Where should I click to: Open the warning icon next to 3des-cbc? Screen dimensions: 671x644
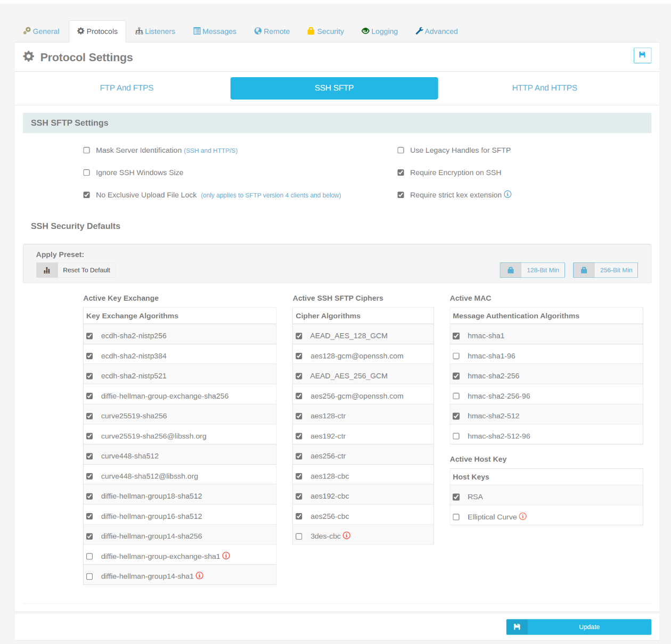point(347,535)
